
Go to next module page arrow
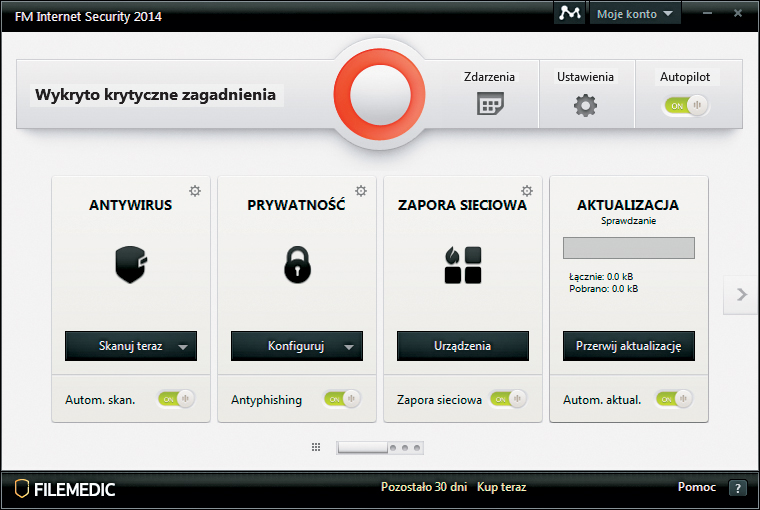[x=741, y=294]
